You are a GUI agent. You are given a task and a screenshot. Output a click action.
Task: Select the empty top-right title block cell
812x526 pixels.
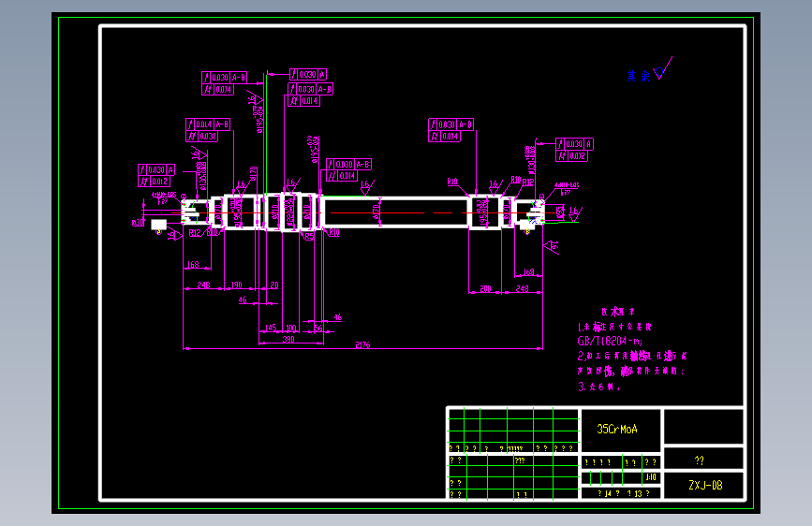(x=703, y=426)
